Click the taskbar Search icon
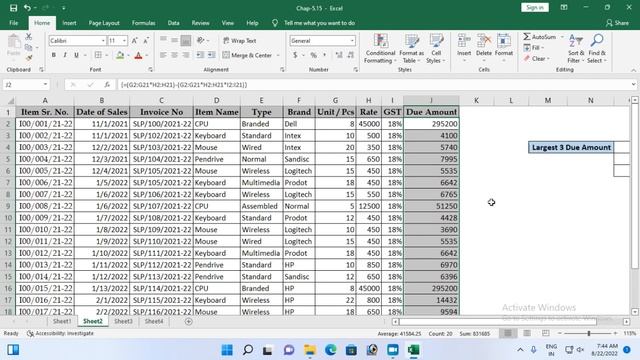 point(247,350)
